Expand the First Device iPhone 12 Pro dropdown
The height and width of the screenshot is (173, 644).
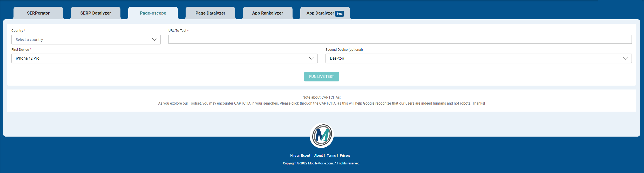(165, 58)
